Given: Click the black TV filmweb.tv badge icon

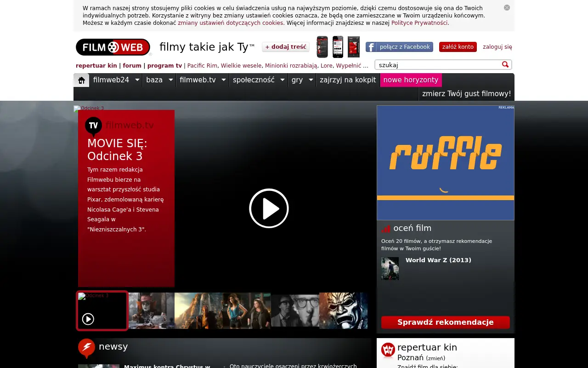Looking at the screenshot, I should click(x=93, y=126).
